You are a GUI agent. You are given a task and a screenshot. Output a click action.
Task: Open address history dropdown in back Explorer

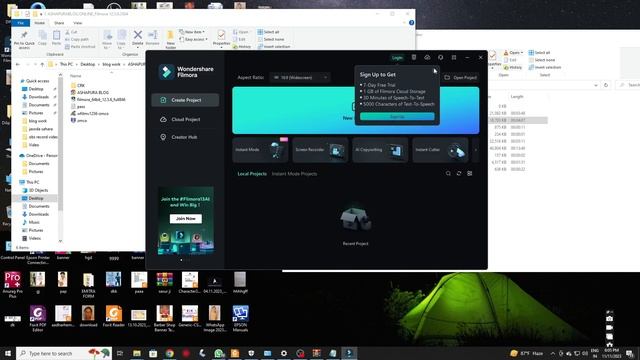(596, 85)
